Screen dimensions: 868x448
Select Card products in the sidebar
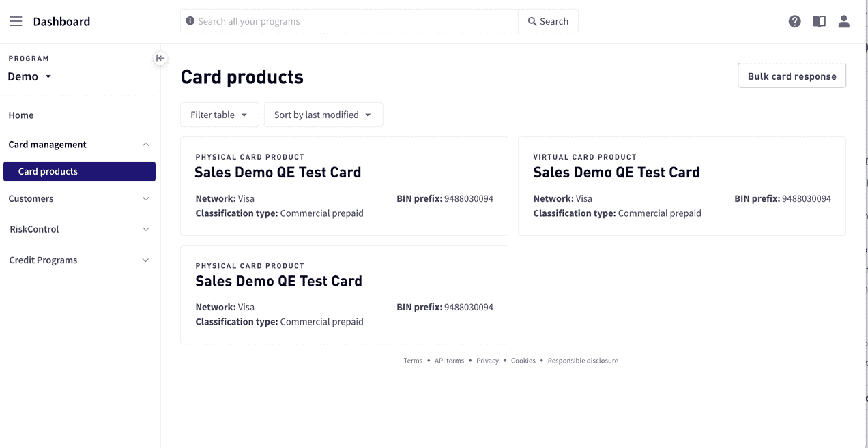point(46,171)
